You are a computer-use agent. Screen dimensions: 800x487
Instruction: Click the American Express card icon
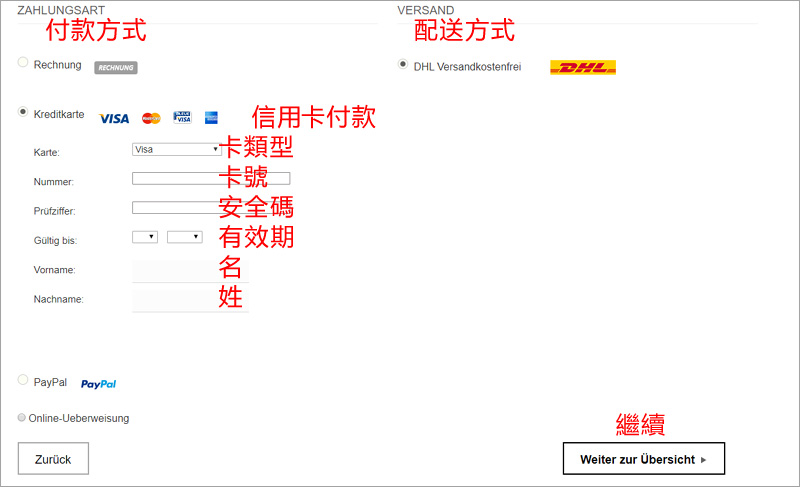point(211,117)
